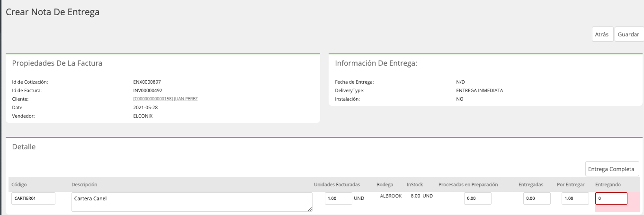The height and width of the screenshot is (215, 644).
Task: Click the Procesadas en Preparación input
Action: point(477,198)
